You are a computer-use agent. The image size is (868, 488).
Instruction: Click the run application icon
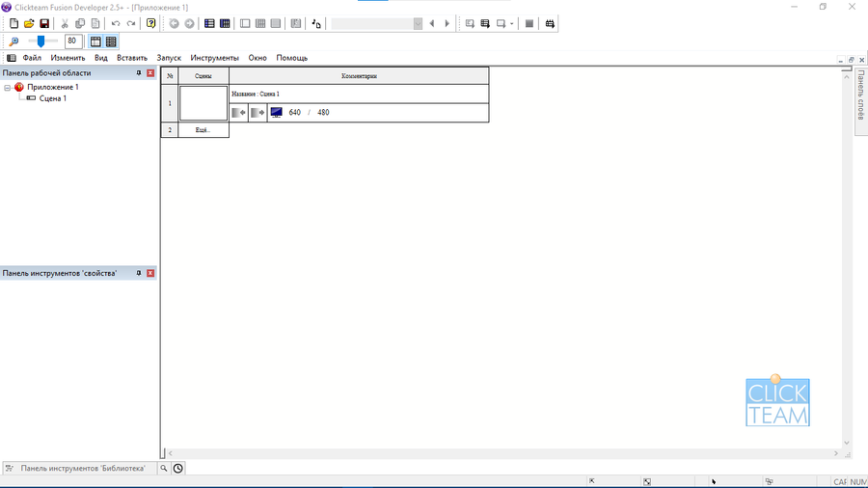[485, 23]
